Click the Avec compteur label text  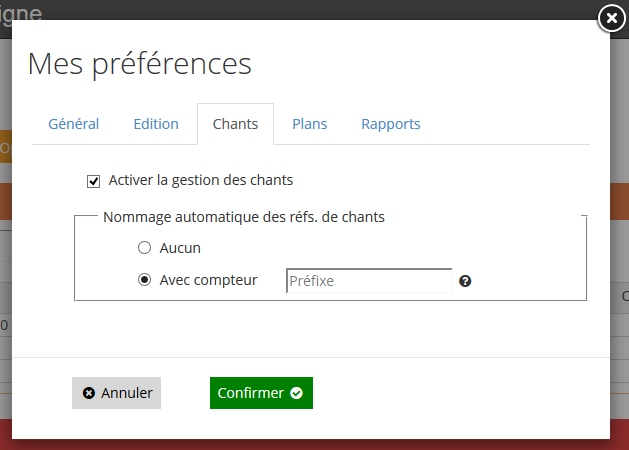pos(208,280)
